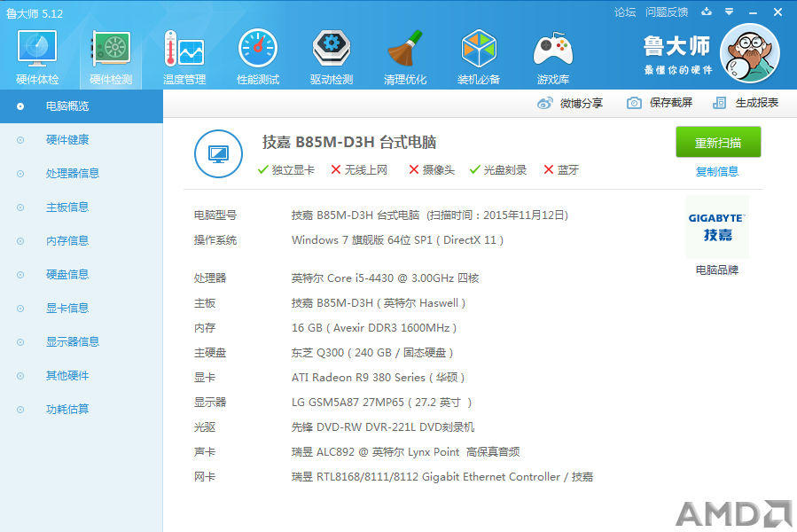Click 瑞昱 RTL8168/8111/8112 Gigabit Ethernet value

click(442, 476)
